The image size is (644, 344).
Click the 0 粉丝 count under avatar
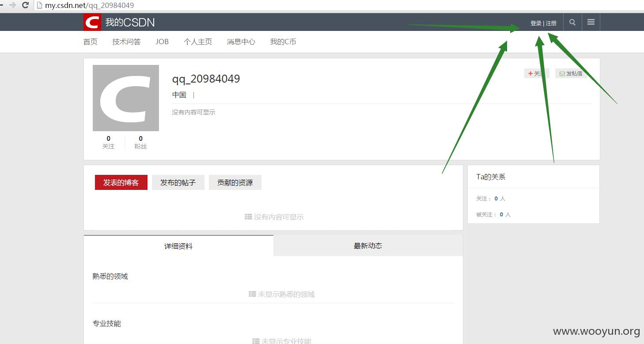click(140, 142)
